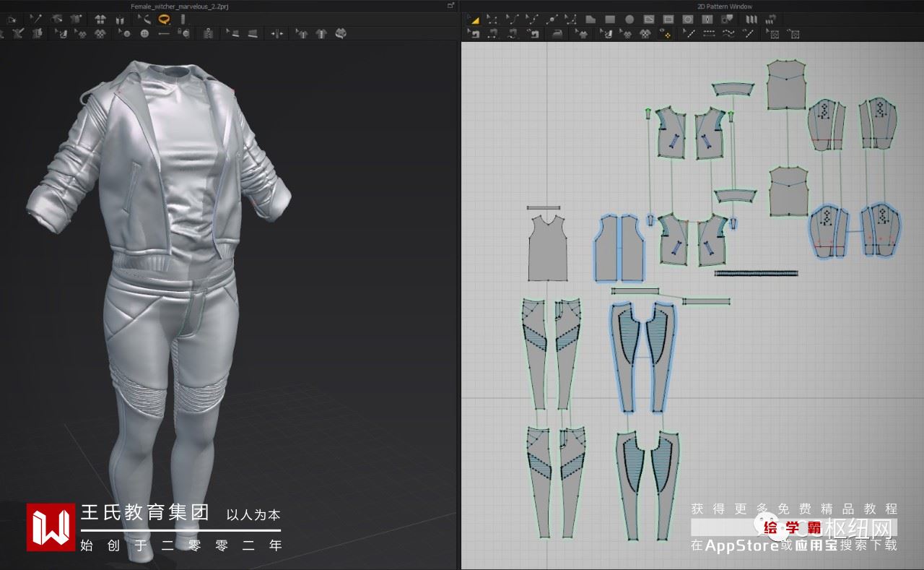Select the upper back bodice pattern piece
The width and height of the screenshot is (924, 570).
[x=787, y=85]
